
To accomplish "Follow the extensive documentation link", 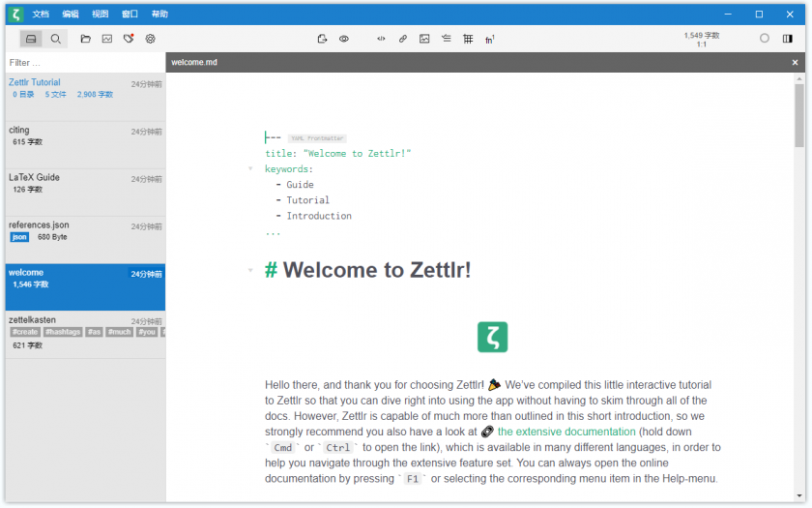I will pyautogui.click(x=566, y=432).
